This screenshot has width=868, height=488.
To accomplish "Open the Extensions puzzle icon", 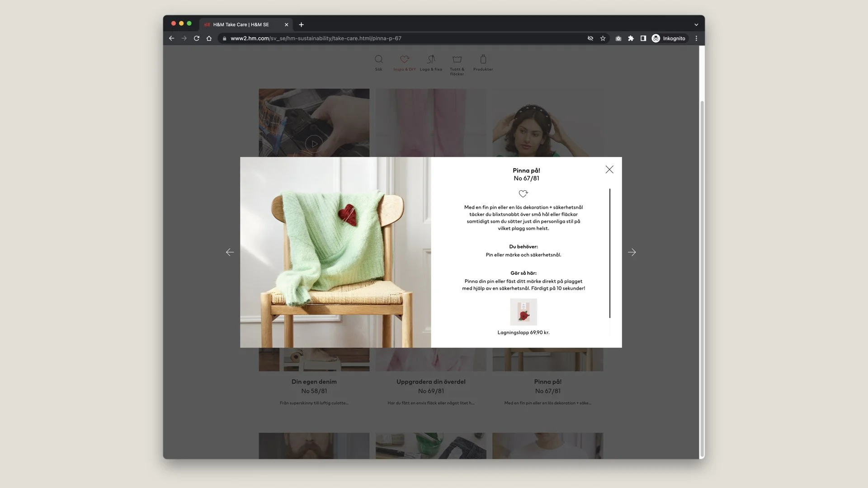I will pyautogui.click(x=631, y=38).
